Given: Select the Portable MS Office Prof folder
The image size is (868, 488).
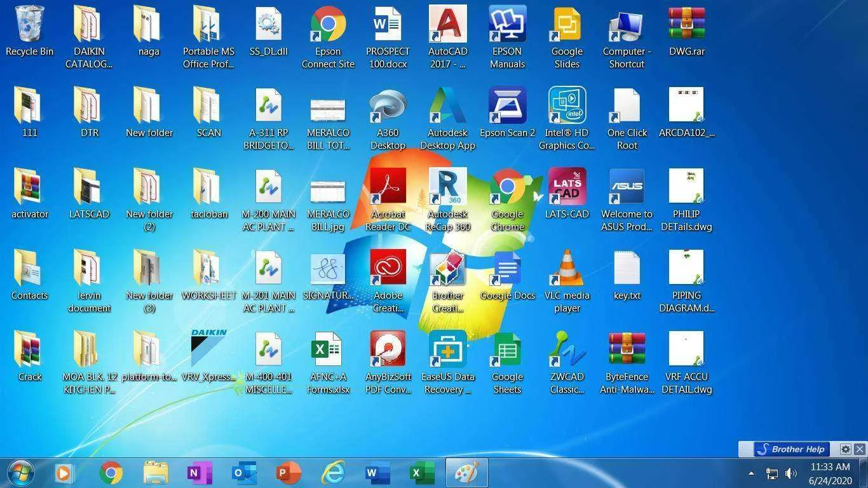Looking at the screenshot, I should click(x=208, y=37).
